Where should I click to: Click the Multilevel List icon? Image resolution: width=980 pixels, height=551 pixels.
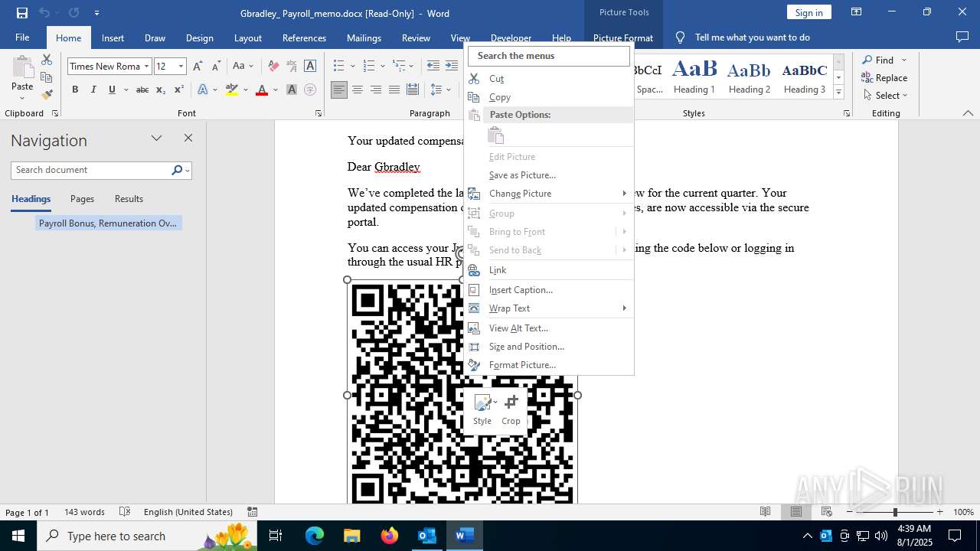coord(399,66)
